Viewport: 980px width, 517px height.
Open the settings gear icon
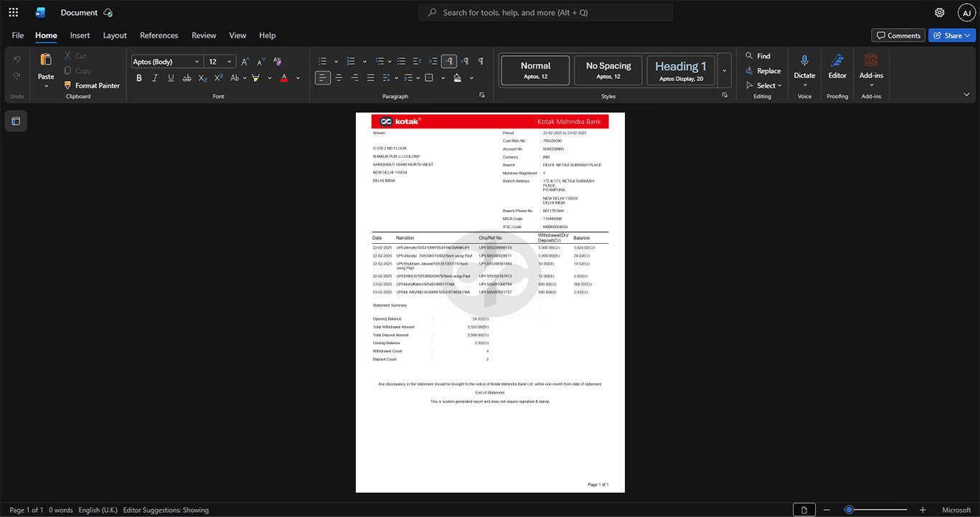click(x=940, y=12)
